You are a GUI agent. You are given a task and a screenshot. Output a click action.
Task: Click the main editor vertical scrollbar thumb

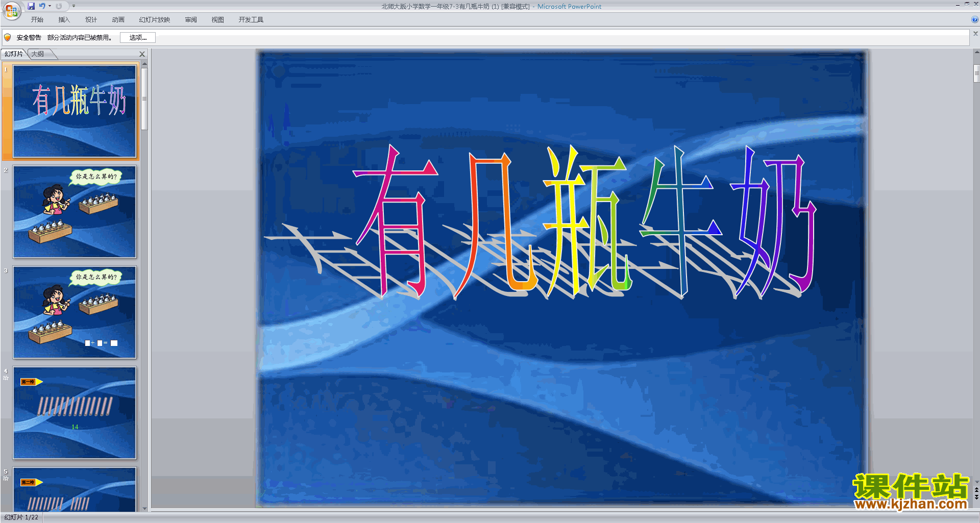976,73
